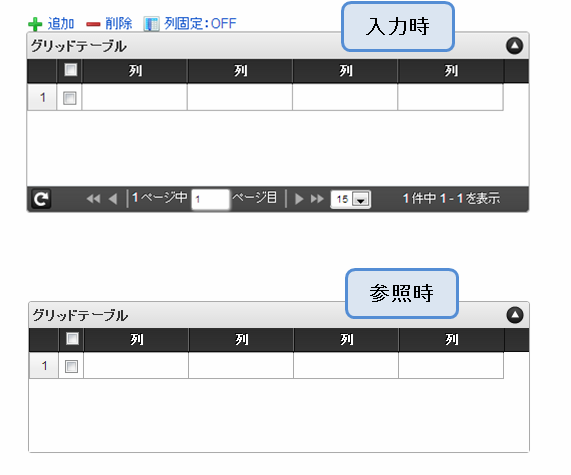Click the '1 件中 1 - 1 を表示' status text

click(x=451, y=199)
